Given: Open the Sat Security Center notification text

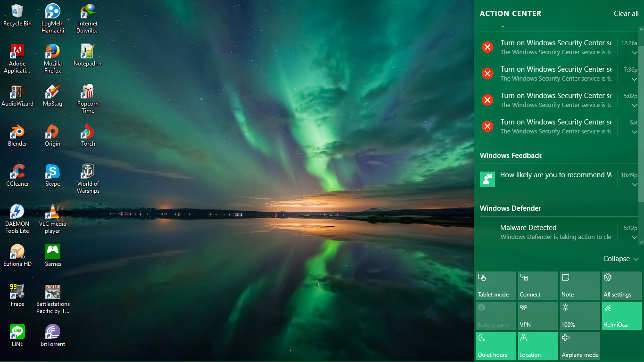Looking at the screenshot, I should 556,126.
